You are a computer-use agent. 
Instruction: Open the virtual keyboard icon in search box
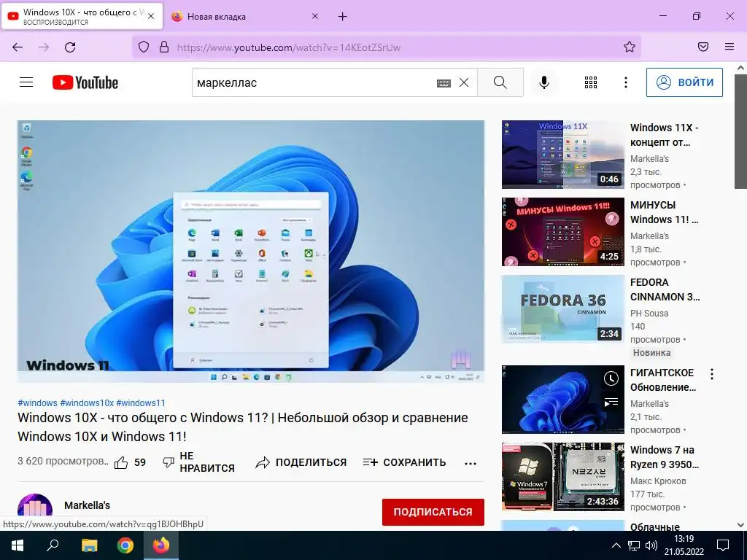tap(444, 83)
